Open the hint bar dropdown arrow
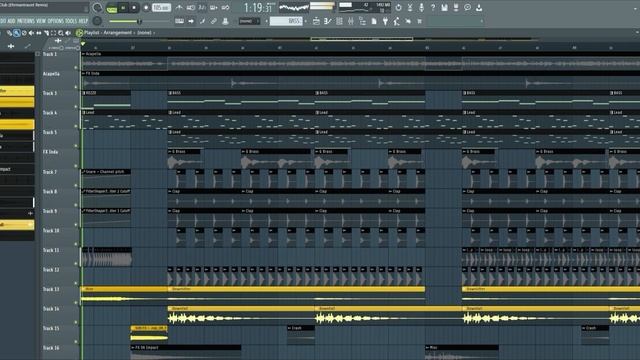The height and width of the screenshot is (360, 640). (482, 21)
